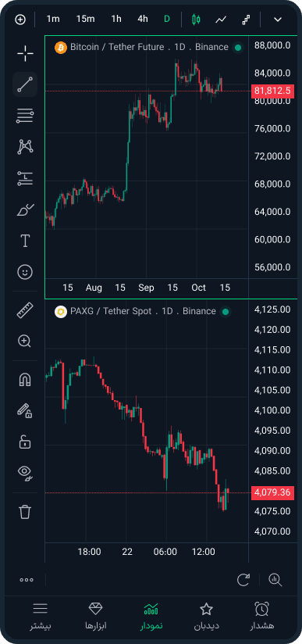Click the 06:00 time axis label
This screenshot has height=644, width=302.
(x=166, y=552)
